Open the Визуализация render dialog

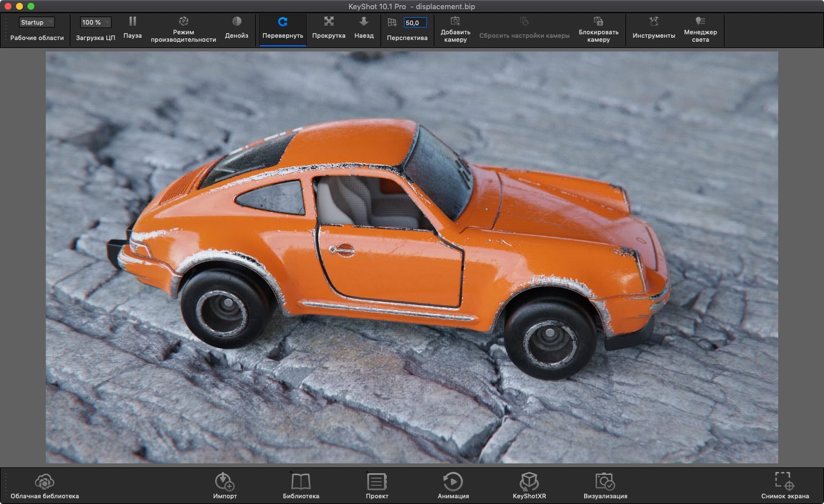tap(605, 484)
